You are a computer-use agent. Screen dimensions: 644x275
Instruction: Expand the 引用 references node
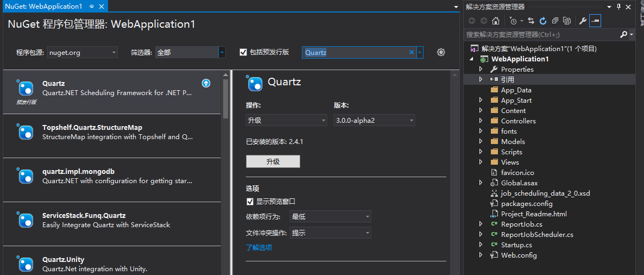(481, 79)
